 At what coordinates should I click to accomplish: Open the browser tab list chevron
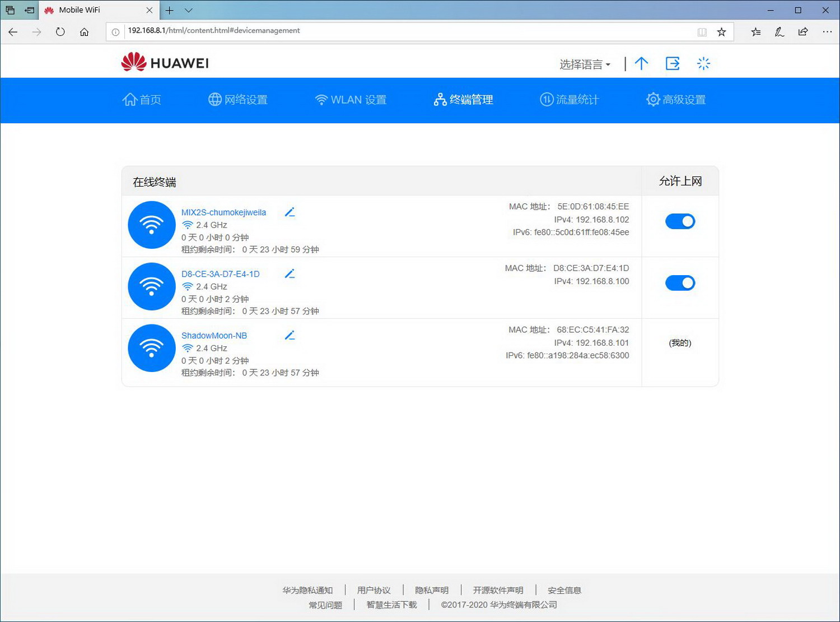coord(188,10)
